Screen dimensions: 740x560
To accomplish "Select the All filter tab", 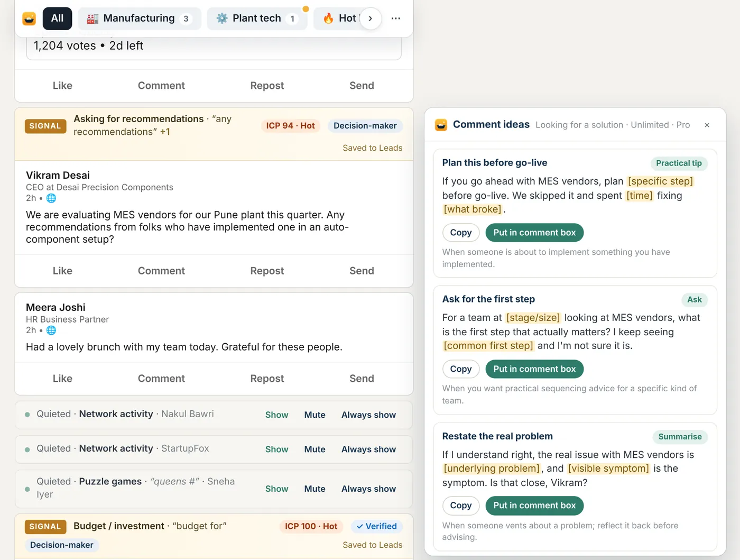I will [57, 19].
